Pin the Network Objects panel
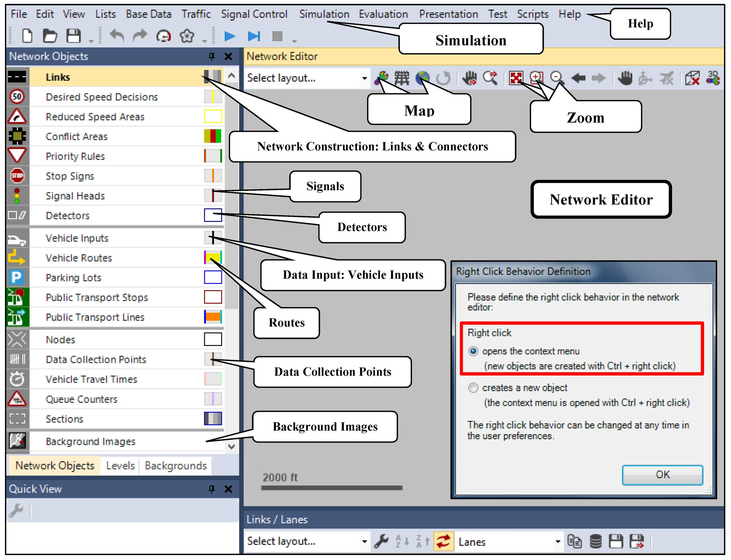Screen dimensions: 731x560 [x=211, y=56]
